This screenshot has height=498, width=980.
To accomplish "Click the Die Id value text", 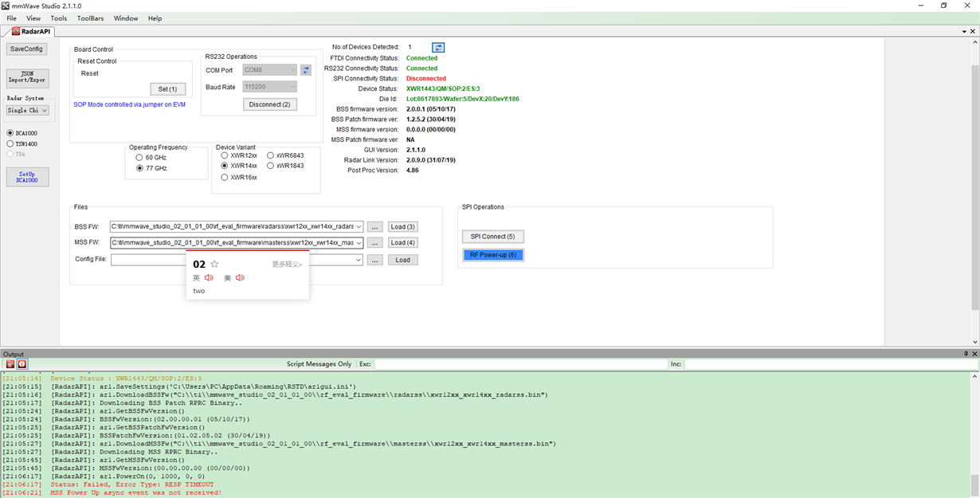I will tap(462, 99).
